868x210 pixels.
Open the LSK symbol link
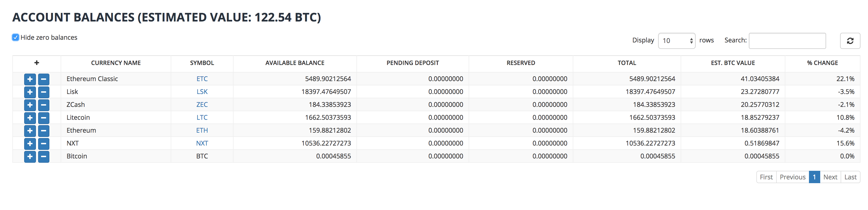202,92
